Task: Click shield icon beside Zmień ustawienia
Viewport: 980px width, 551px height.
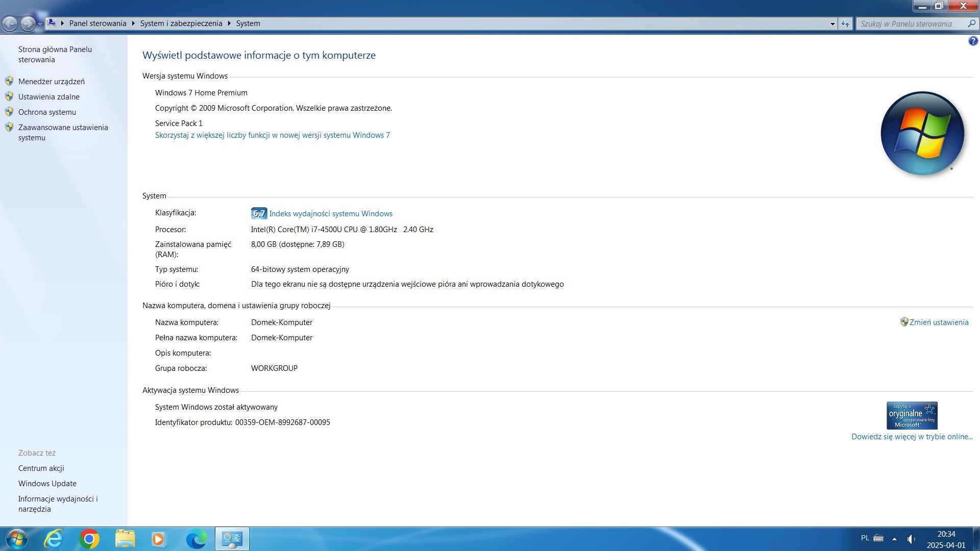Action: (x=904, y=322)
